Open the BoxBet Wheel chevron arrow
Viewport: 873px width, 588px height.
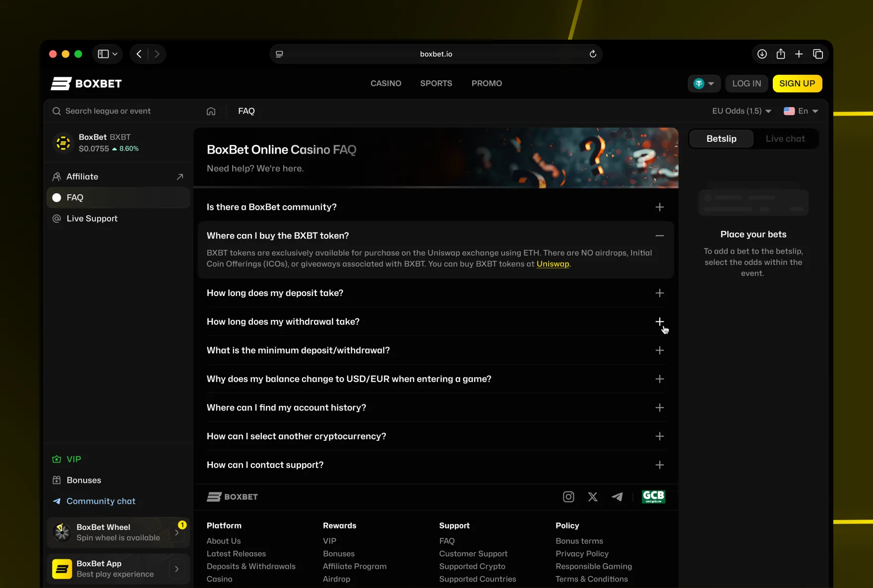click(x=177, y=532)
